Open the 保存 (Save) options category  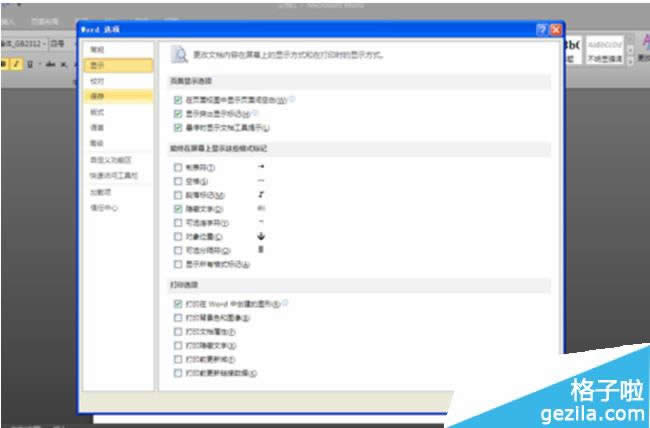click(x=118, y=96)
